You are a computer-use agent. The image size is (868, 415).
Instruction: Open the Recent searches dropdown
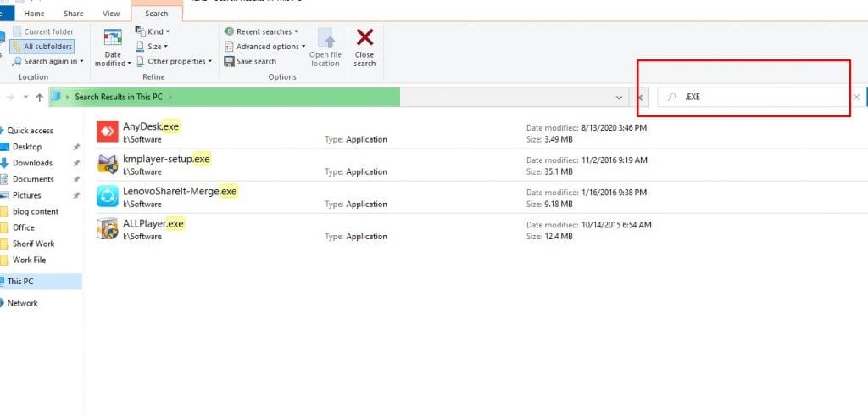261,32
